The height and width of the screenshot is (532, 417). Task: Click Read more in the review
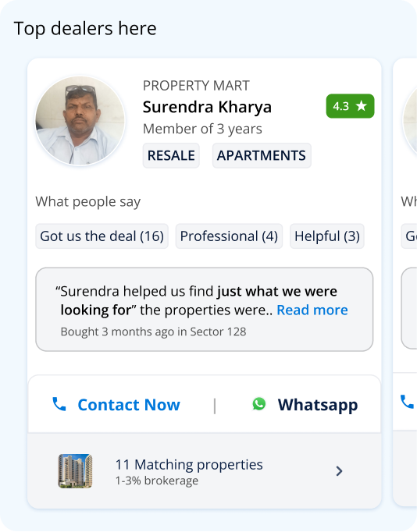click(312, 310)
